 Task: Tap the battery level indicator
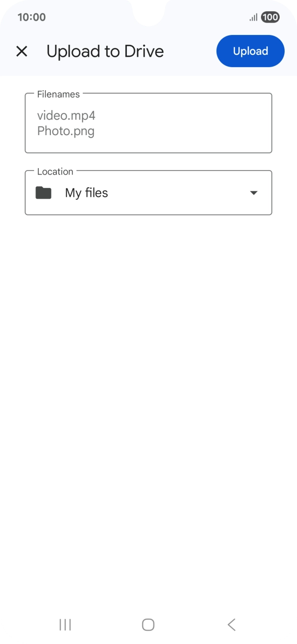(270, 18)
